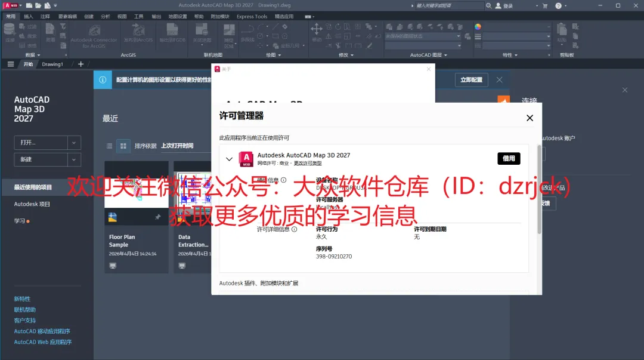The image size is (644, 360).
Task: Select 最近使用的项目 in sidebar
Action: point(47,187)
